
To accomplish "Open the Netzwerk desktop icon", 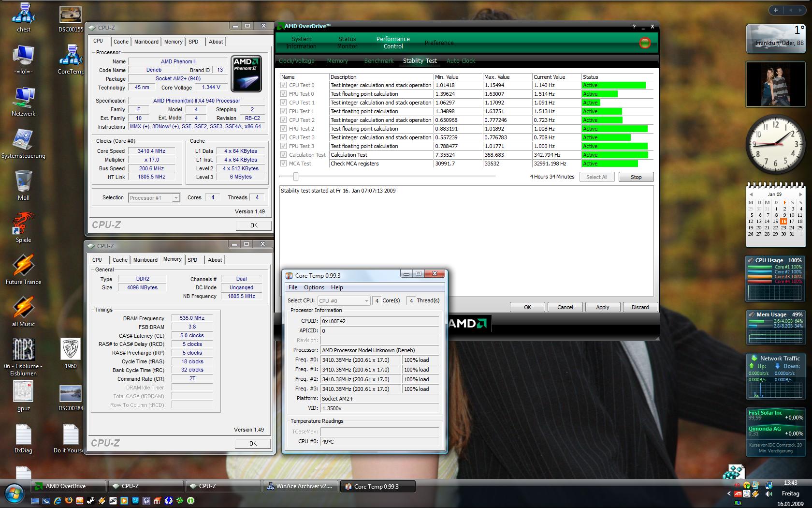I will tap(23, 102).
